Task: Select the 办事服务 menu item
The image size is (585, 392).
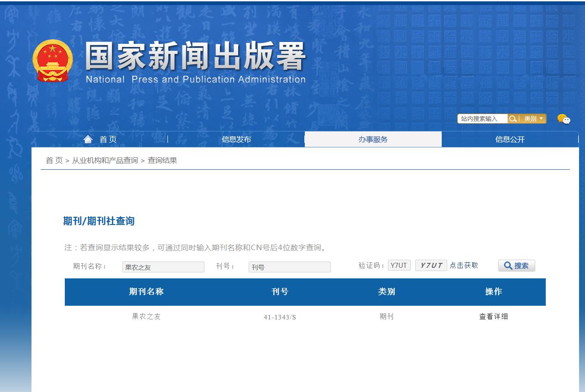Action: [x=373, y=139]
